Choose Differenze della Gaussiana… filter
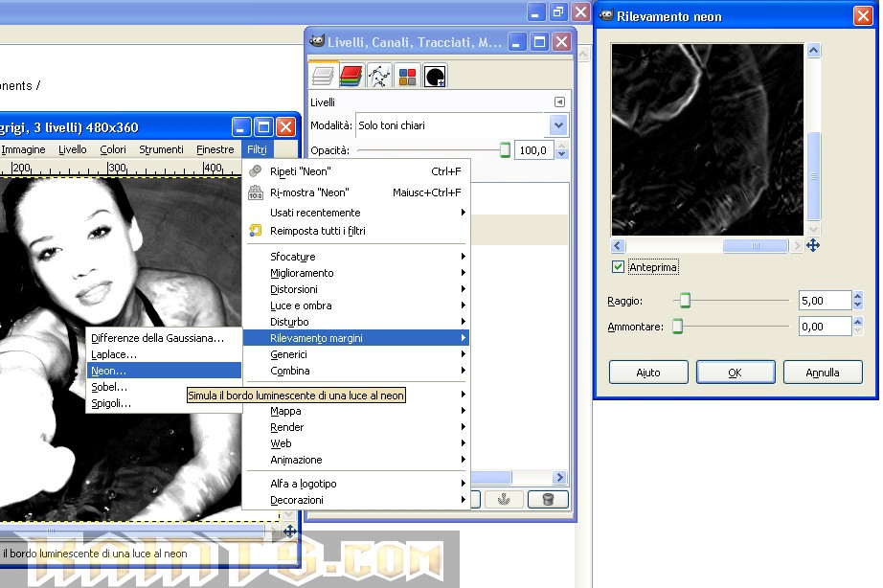This screenshot has width=883, height=588. point(164,338)
